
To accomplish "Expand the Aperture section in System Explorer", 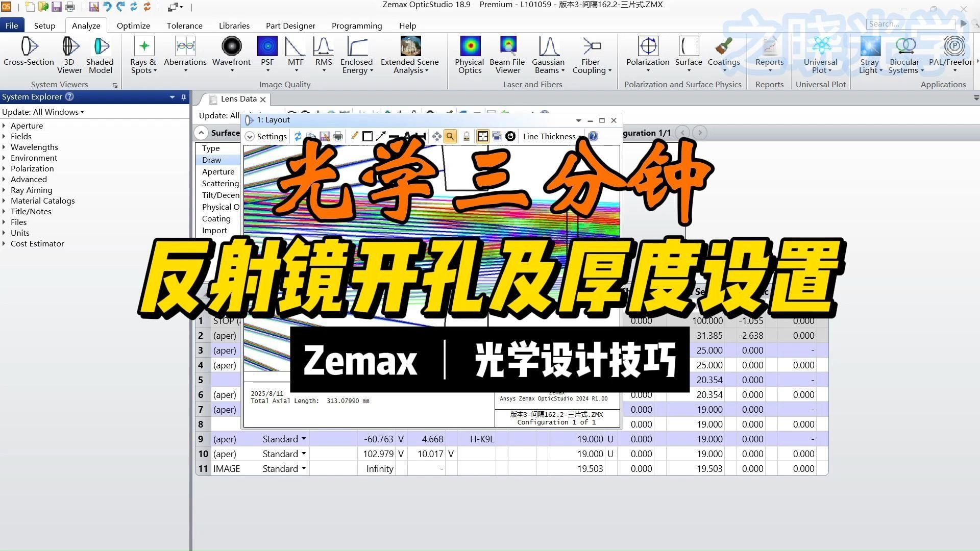I will coord(4,126).
